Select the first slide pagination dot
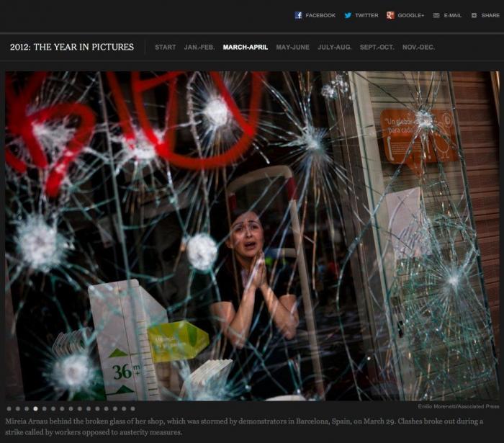 [x=9, y=408]
